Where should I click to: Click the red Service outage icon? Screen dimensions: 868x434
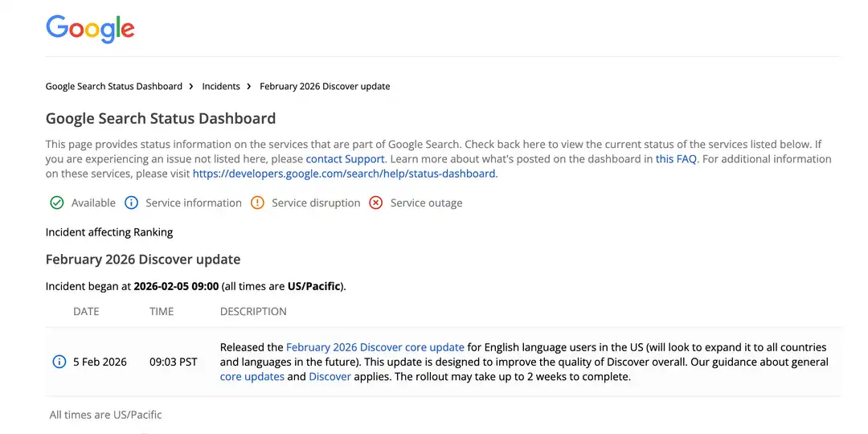point(375,203)
